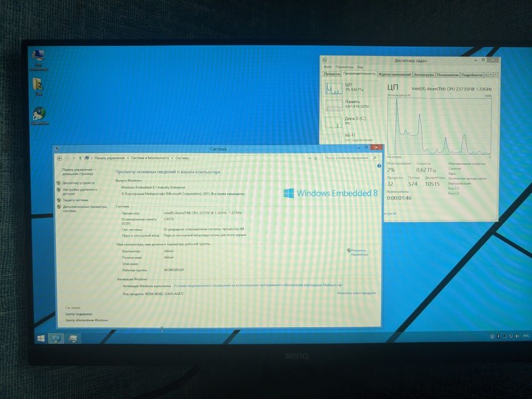Select the ЦП mini graph in Task Manager sidebar
This screenshot has height=399, width=532.
(334, 88)
